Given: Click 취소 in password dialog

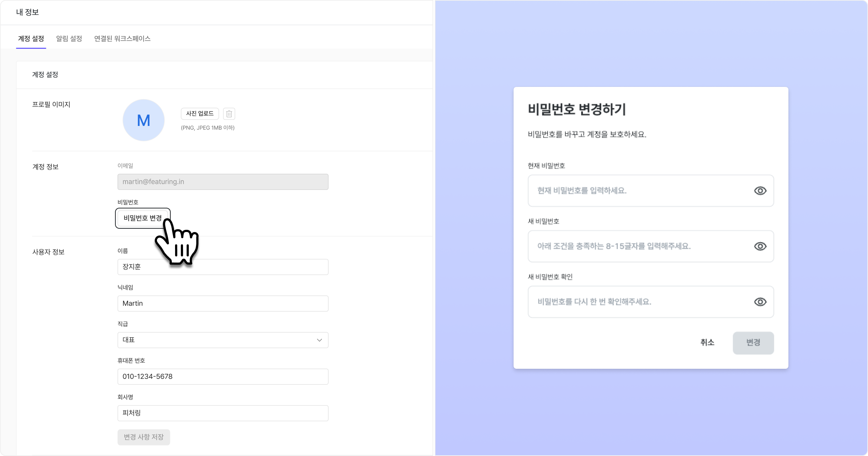Looking at the screenshot, I should tap(707, 343).
